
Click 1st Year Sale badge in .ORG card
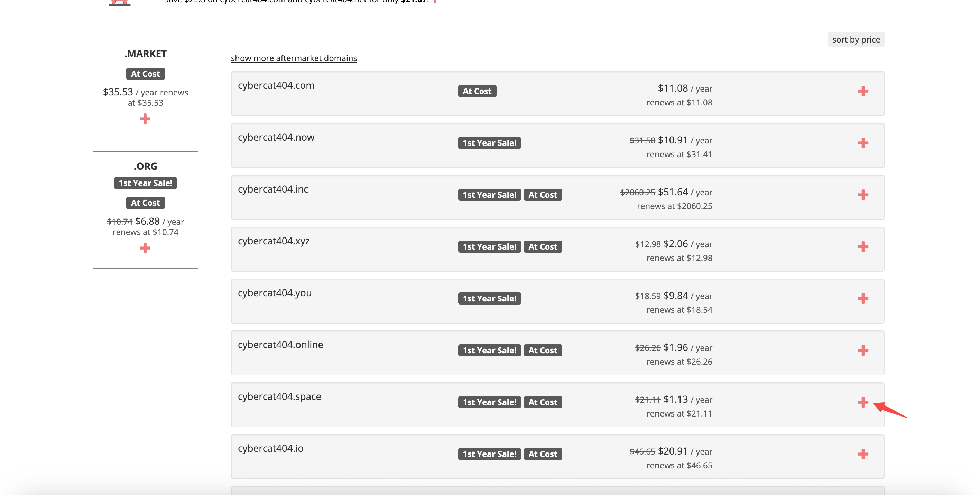click(145, 183)
